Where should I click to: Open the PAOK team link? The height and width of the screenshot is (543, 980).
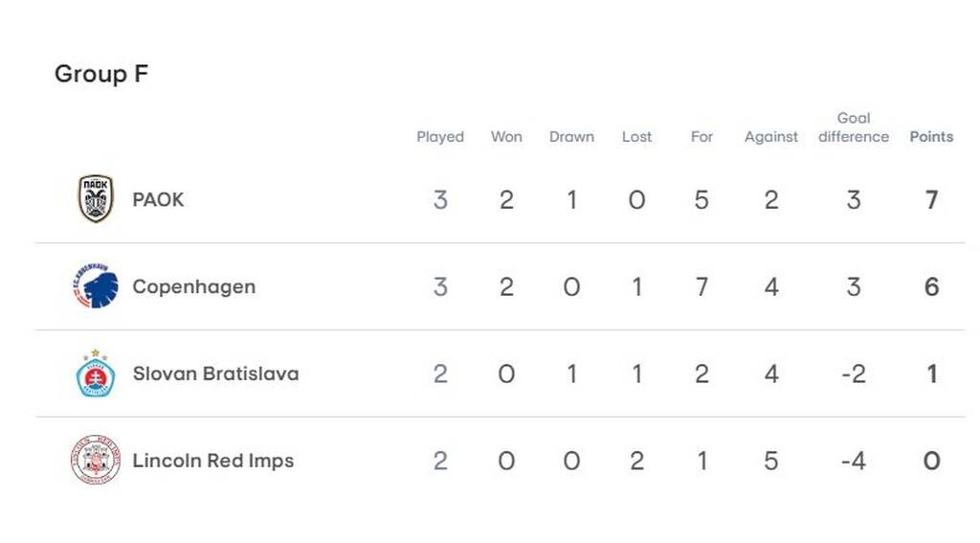158,200
